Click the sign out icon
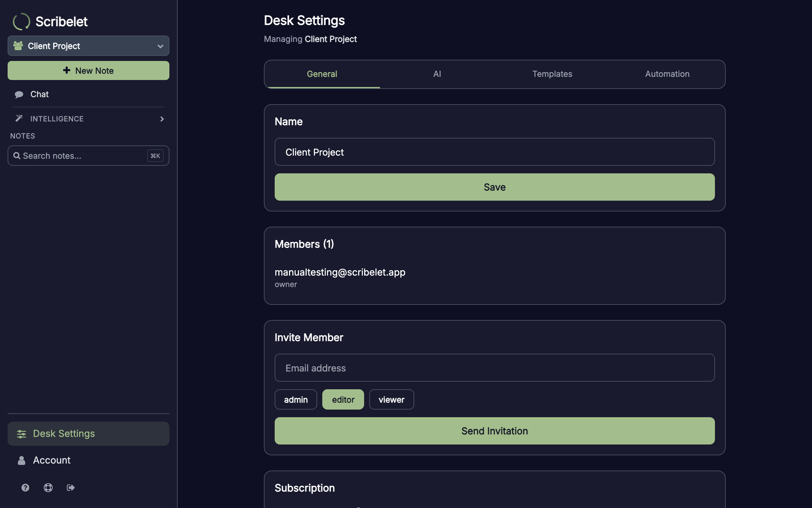 tap(70, 487)
